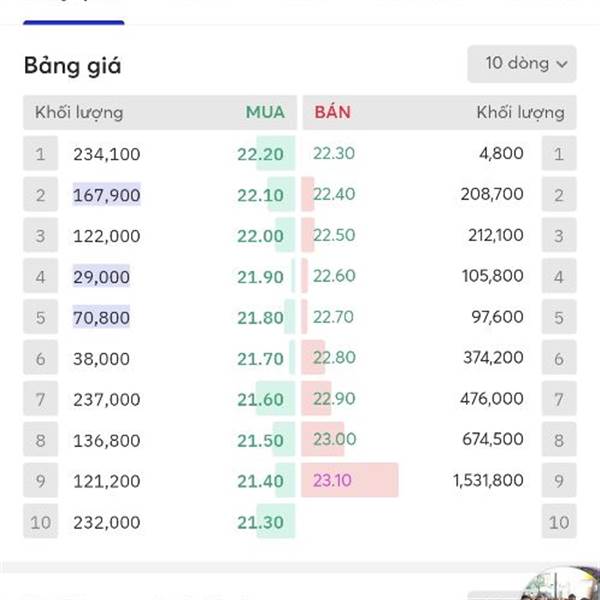Select sell price 23.10 ceiling price
Image resolution: width=600 pixels, height=600 pixels.
332,480
